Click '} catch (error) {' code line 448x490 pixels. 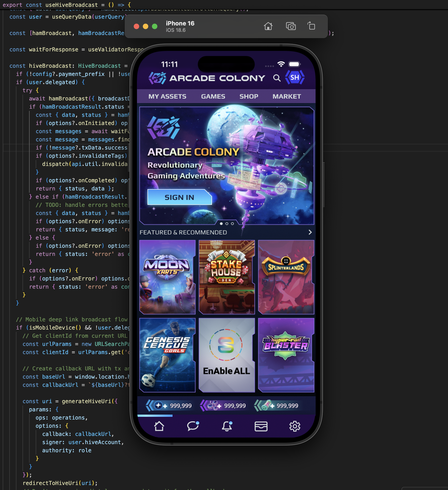(50, 270)
